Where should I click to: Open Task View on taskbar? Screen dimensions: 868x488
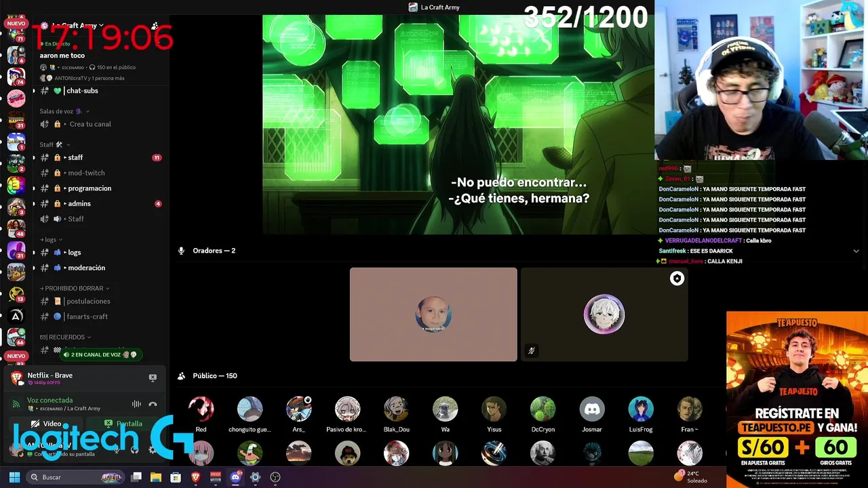tap(136, 477)
